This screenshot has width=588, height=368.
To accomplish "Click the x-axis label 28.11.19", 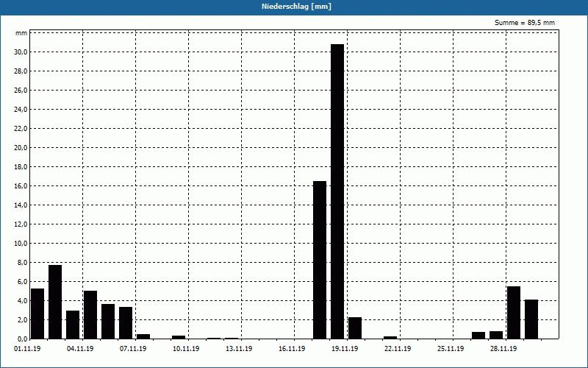I will click(503, 348).
